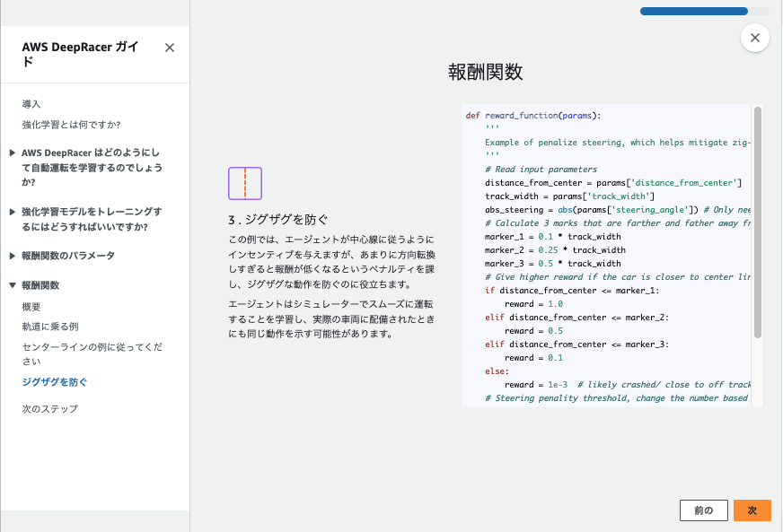Image resolution: width=783 pixels, height=532 pixels.
Task: Click the '3 . ジグザグを防ぐ' heading
Action: point(278,220)
